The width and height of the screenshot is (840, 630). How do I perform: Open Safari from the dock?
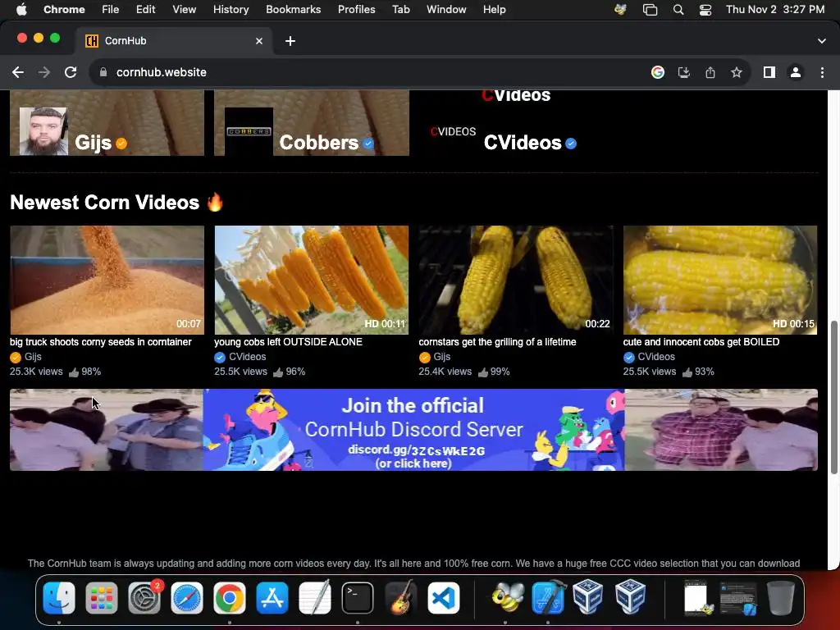[x=187, y=598]
